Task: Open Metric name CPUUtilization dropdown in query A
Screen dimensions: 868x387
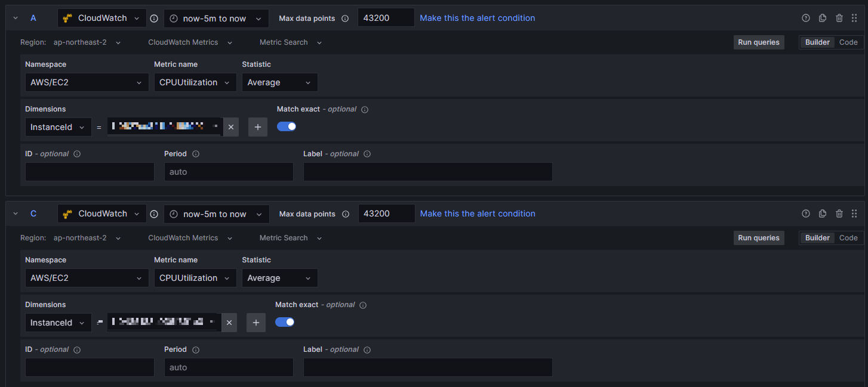Action: 195,82
